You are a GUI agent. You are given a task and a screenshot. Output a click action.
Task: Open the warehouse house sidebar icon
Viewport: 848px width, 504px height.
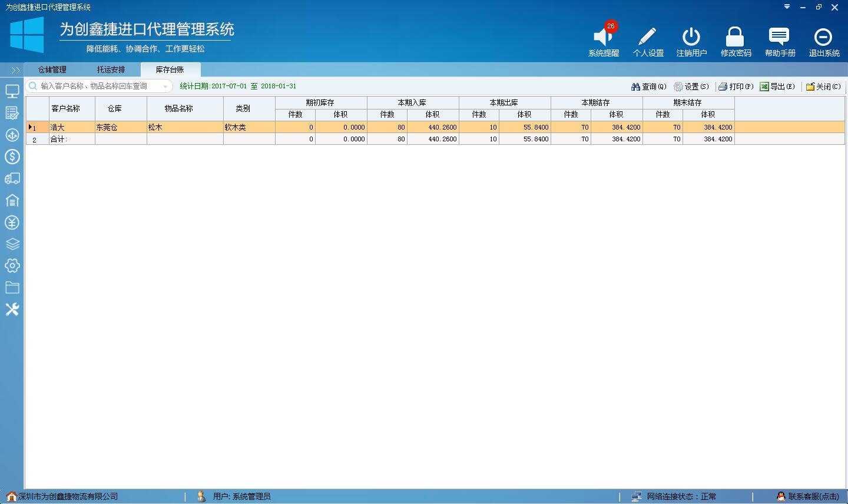[x=12, y=200]
